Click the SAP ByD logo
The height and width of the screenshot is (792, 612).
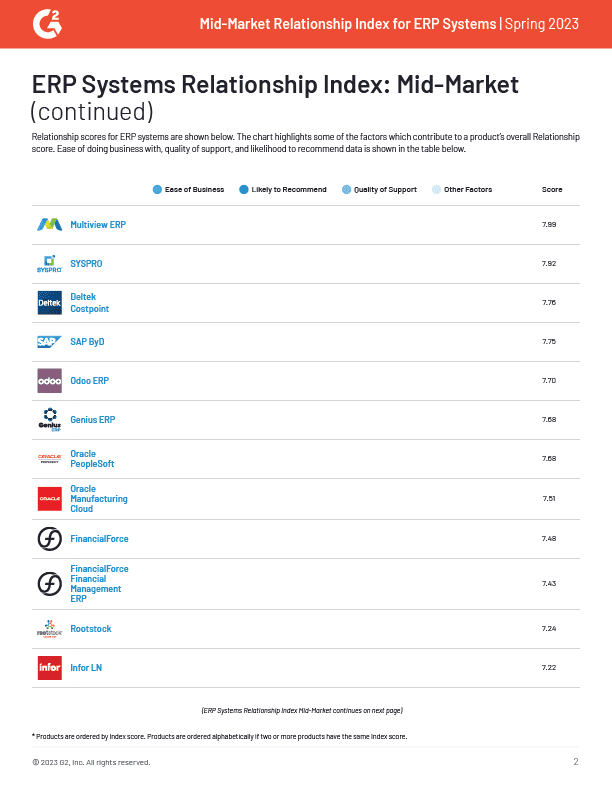coord(49,342)
